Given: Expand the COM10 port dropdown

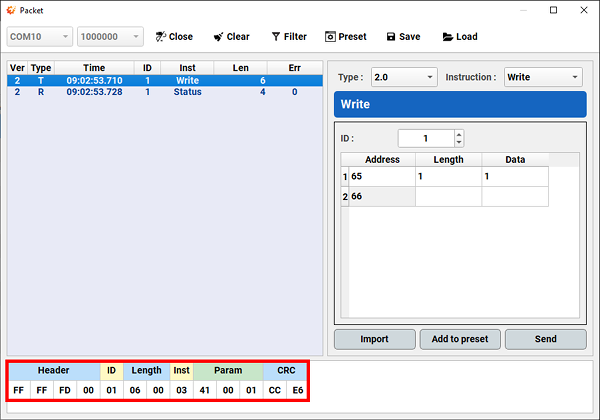Looking at the screenshot, I should point(66,37).
